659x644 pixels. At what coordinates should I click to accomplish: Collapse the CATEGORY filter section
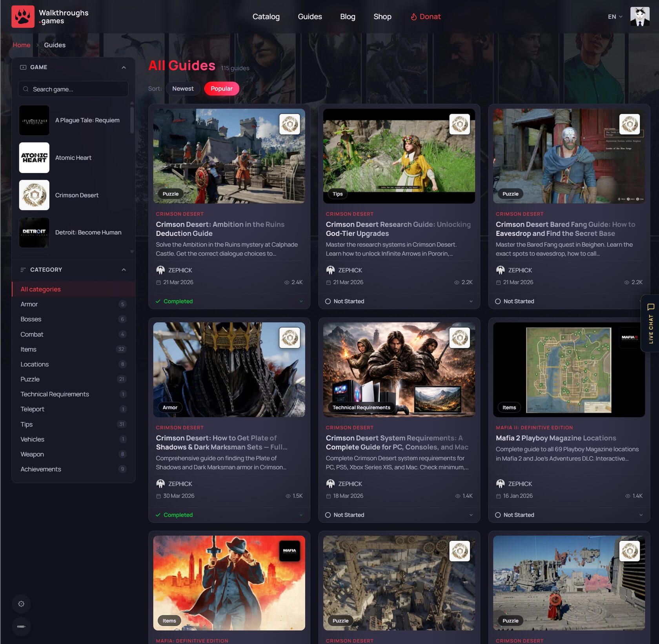coord(124,270)
